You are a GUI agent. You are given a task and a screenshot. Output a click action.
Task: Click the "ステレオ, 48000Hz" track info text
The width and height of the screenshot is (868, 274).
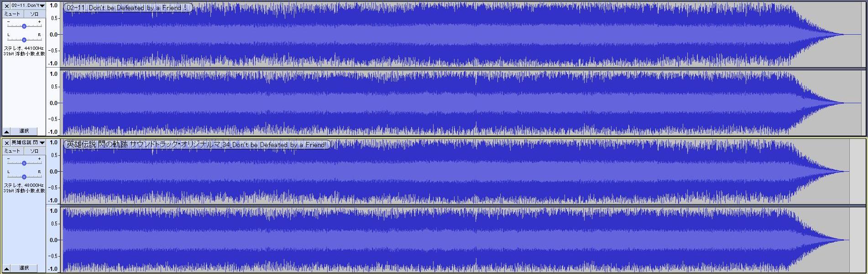click(24, 185)
